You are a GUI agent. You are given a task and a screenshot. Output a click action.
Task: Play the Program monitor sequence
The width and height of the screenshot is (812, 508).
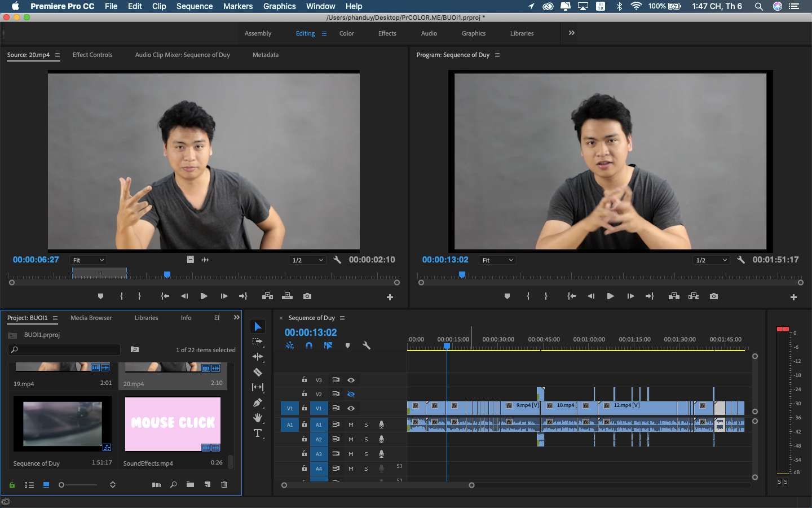(x=610, y=296)
